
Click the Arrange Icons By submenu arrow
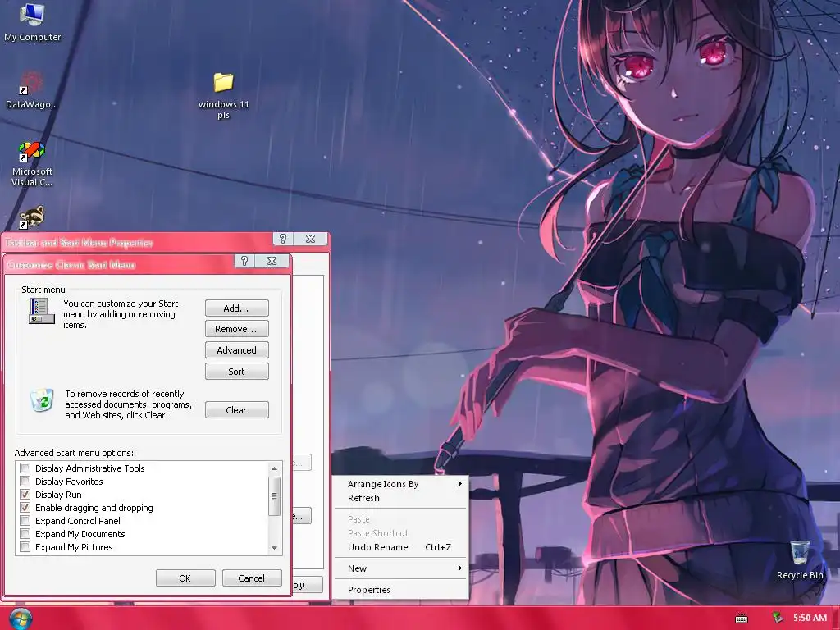click(459, 484)
